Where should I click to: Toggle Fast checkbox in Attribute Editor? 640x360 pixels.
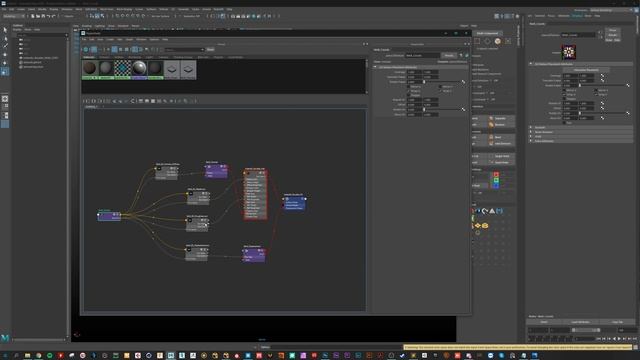(x=564, y=122)
